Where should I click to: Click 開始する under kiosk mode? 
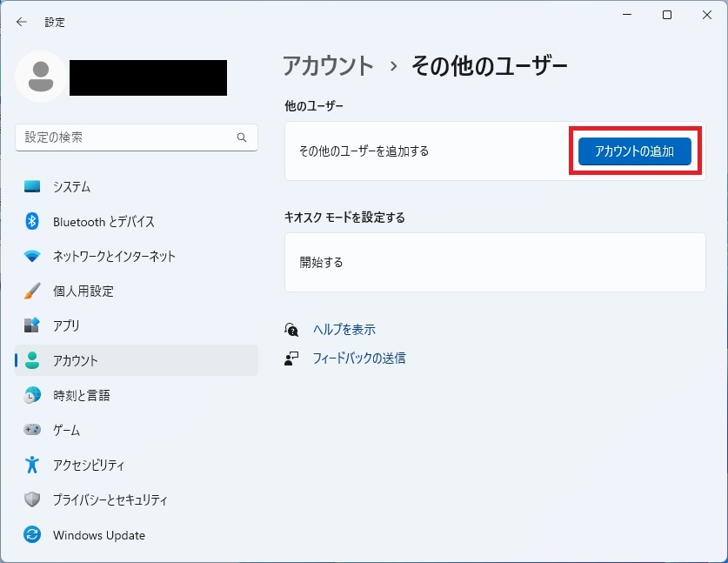pos(495,263)
